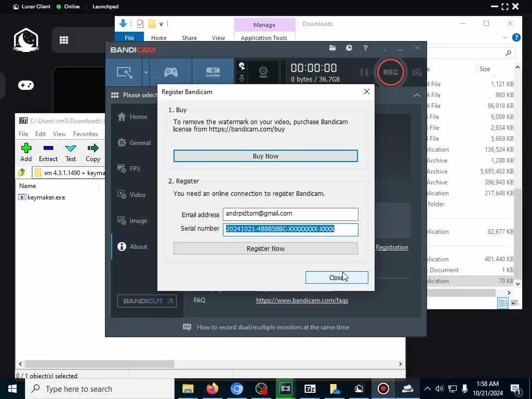This screenshot has width=532, height=399.
Task: Click the Serial number input field
Action: [290, 229]
